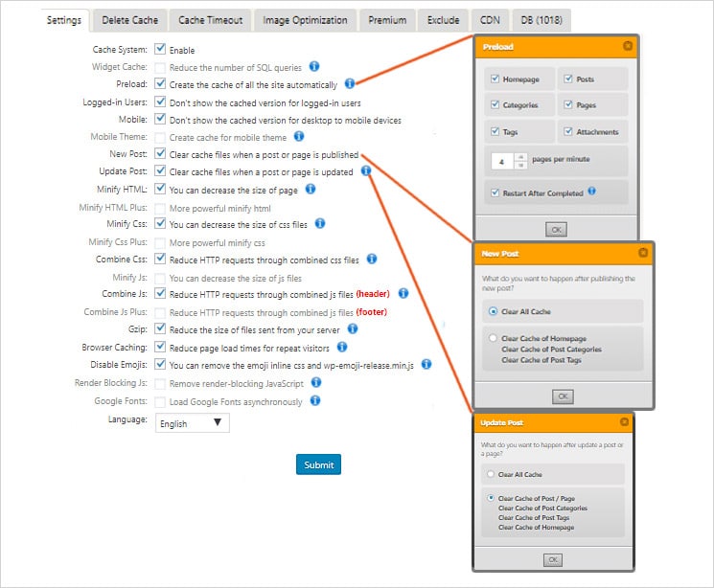Close the New Post popup
Viewport: 714px width, 588px height.
coord(643,253)
